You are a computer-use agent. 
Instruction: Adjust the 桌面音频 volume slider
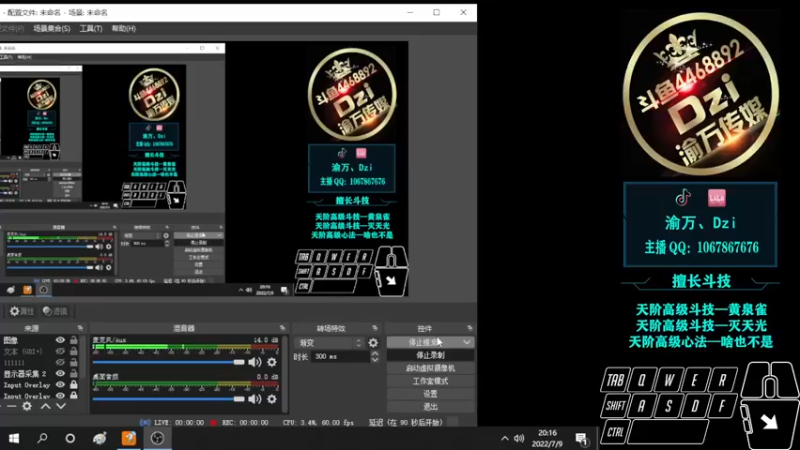(x=168, y=398)
